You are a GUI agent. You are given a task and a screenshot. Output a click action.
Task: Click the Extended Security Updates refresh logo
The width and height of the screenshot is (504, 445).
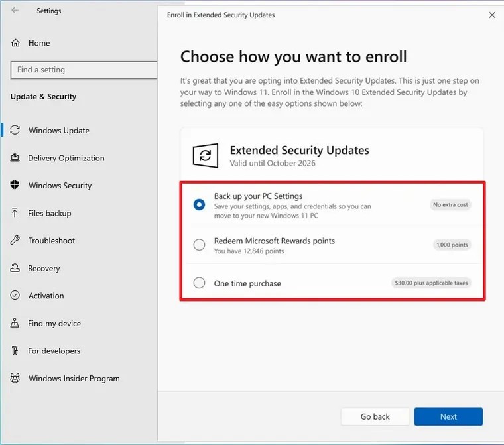point(205,155)
